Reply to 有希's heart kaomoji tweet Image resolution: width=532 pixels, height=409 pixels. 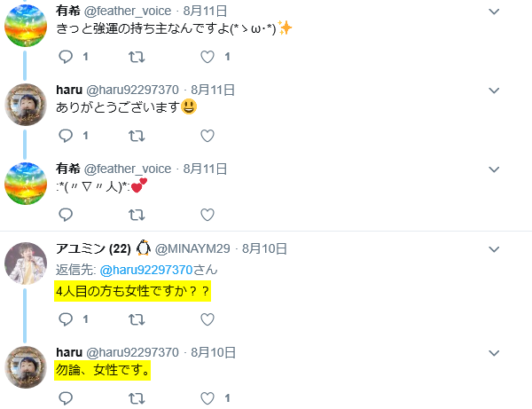click(66, 215)
